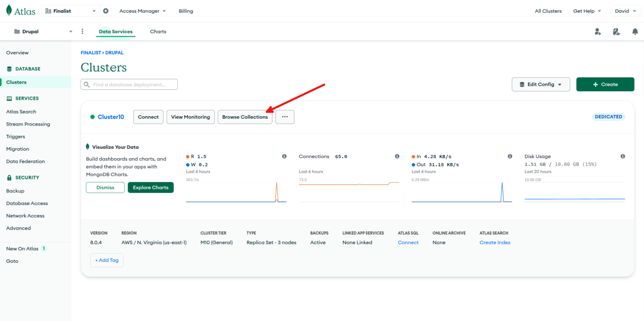
Task: Click invite user icon in top bar
Action: pos(598,31)
